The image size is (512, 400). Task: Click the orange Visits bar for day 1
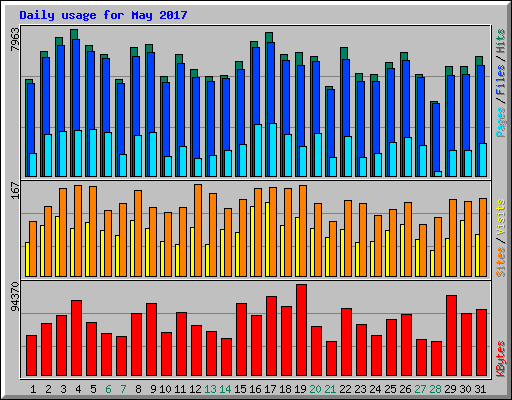coord(33,249)
